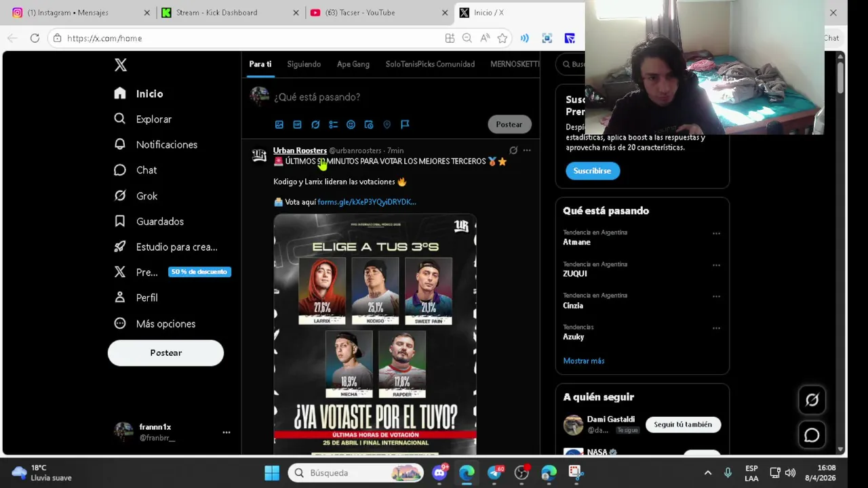868x488 pixels.
Task: Click the large Postear sidebar button
Action: 165,353
